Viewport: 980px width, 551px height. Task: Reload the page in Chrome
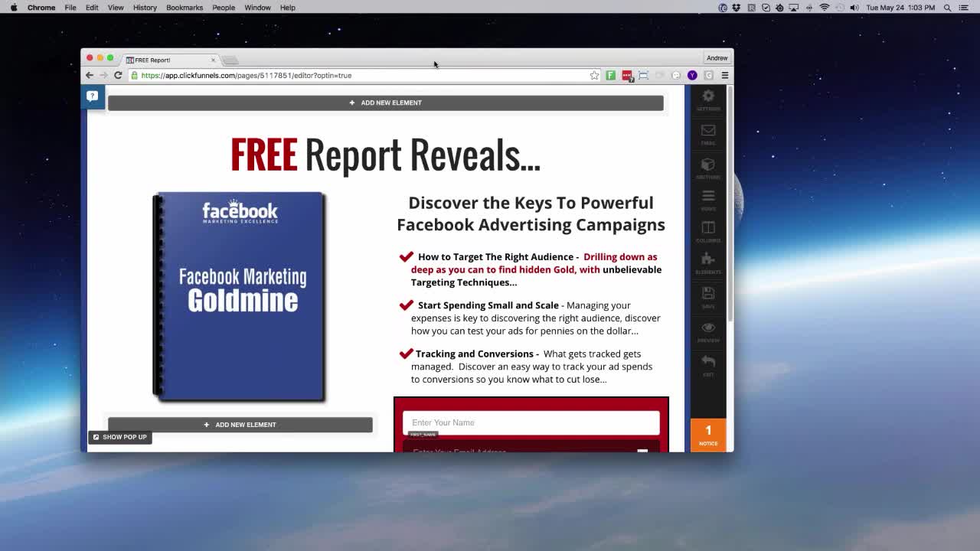point(118,75)
